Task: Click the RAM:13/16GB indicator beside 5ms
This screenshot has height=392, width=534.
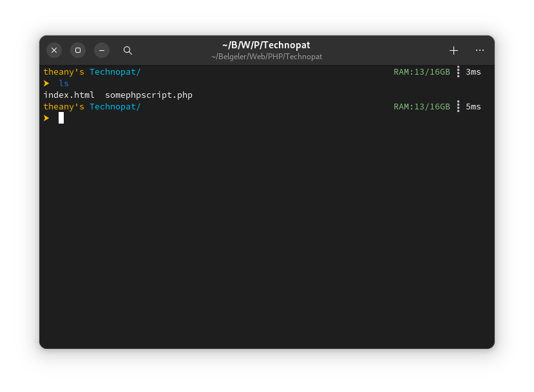Action: [x=422, y=107]
